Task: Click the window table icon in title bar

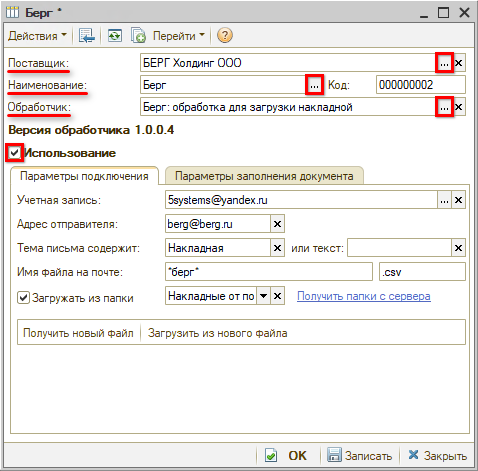Action: point(13,13)
